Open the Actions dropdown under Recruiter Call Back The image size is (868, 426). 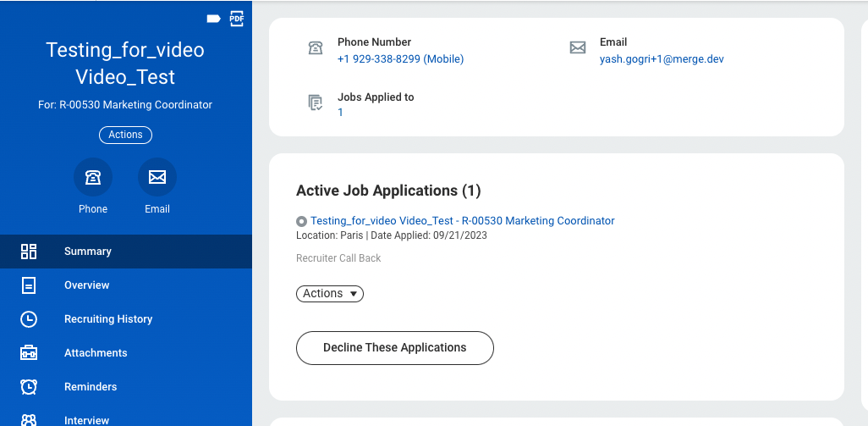330,294
